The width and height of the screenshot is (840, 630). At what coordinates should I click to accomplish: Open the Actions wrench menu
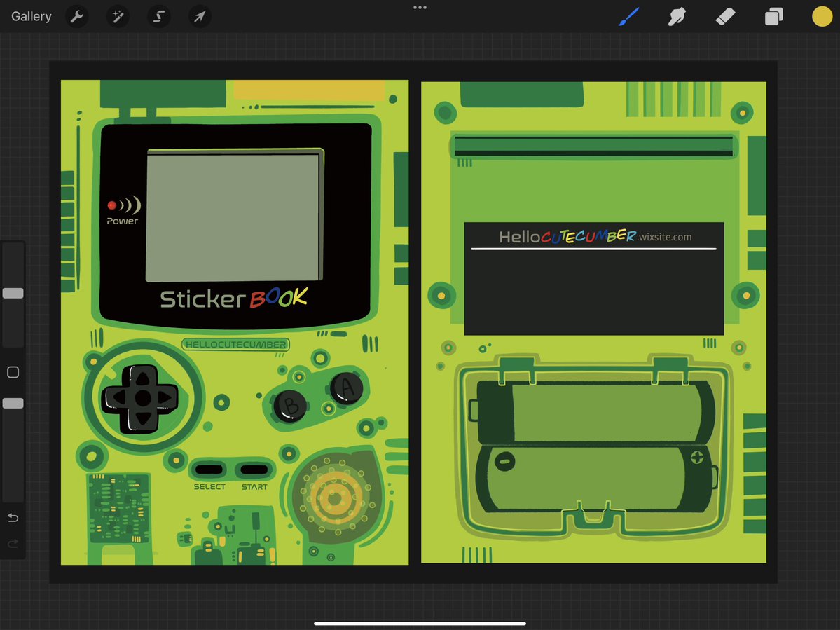pyautogui.click(x=77, y=17)
